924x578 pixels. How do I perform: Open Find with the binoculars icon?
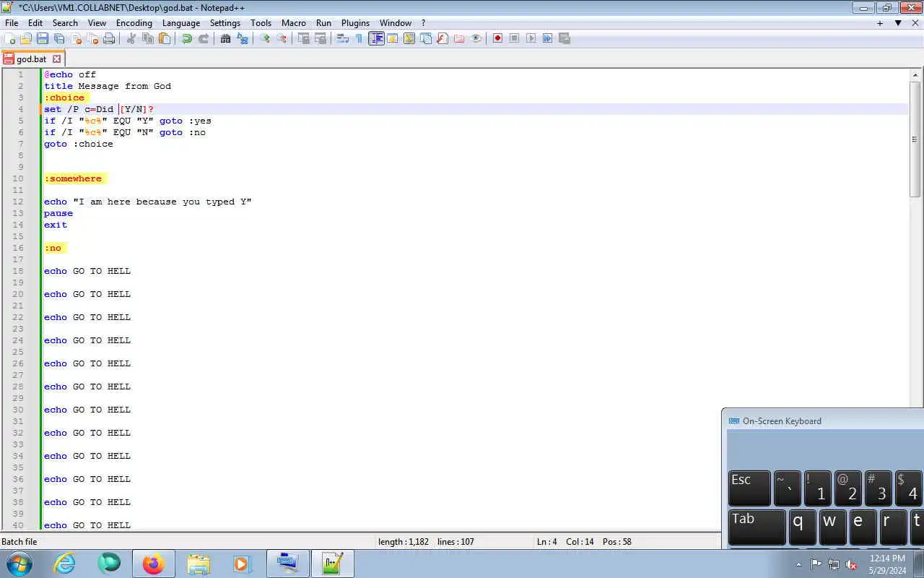225,38
